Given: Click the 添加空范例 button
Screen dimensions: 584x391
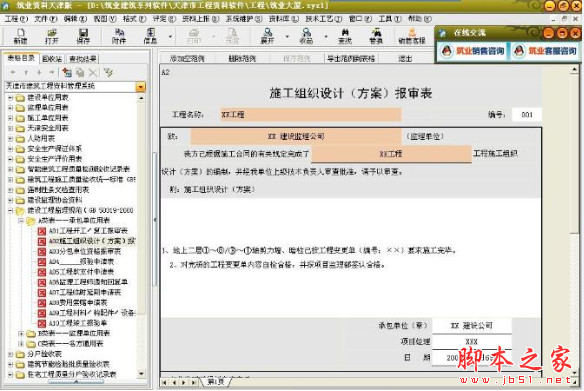Looking at the screenshot, I should click(x=187, y=58).
